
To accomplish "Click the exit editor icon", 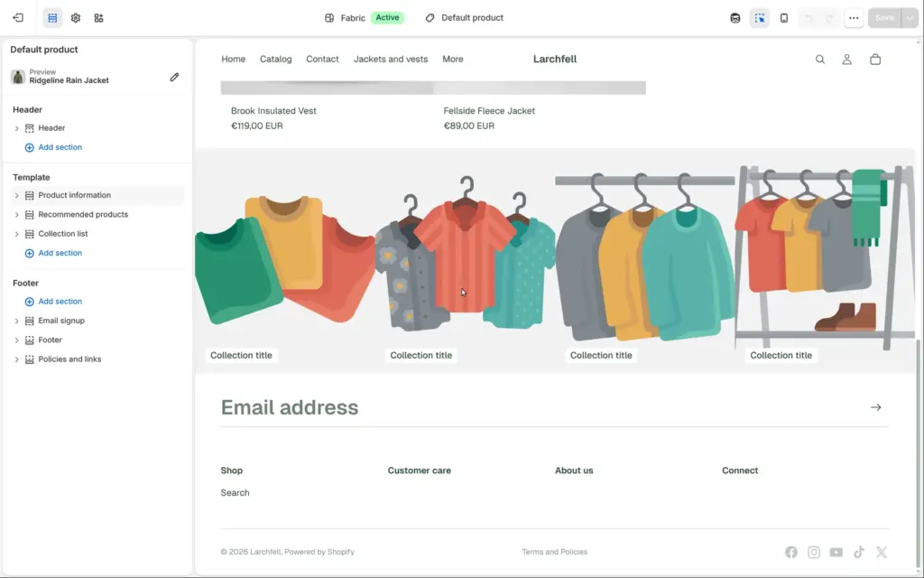I will pyautogui.click(x=18, y=18).
